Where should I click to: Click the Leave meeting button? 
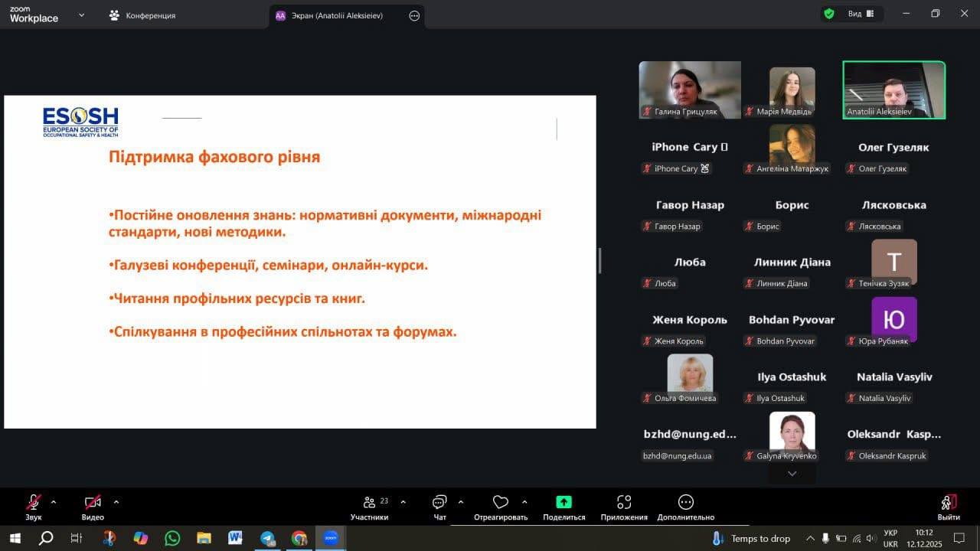949,507
